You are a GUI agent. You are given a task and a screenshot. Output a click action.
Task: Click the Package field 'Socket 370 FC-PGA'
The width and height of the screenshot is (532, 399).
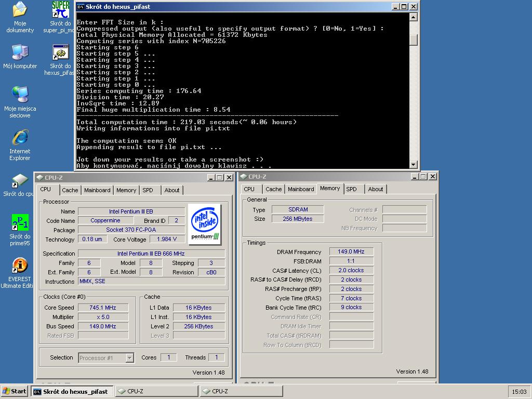(131, 230)
